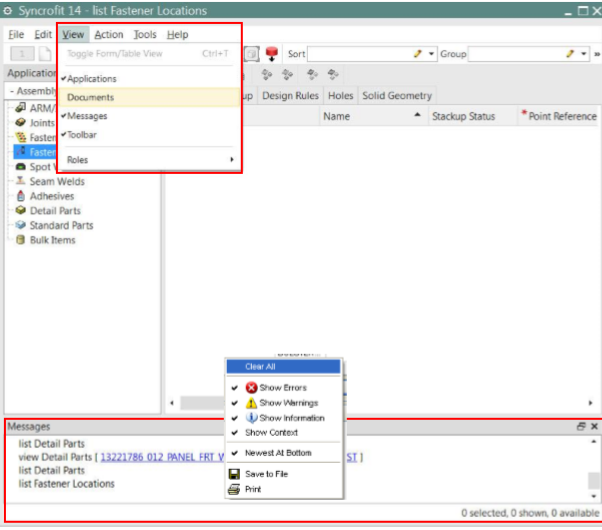The height and width of the screenshot is (530, 602).
Task: Click the Messages scroll down arrow
Action: tap(594, 496)
